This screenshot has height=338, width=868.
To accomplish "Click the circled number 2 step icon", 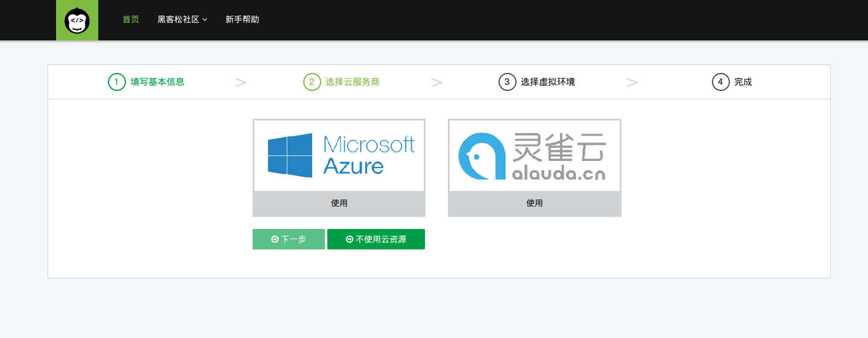I will click(x=312, y=82).
